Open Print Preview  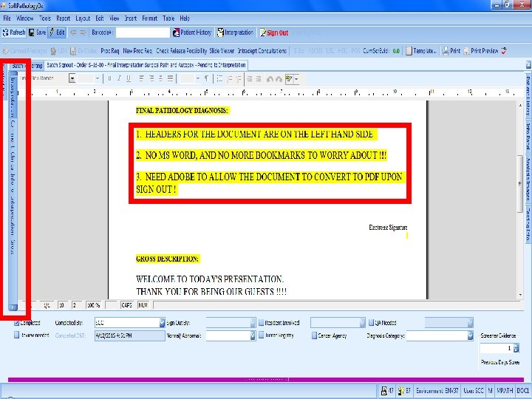pyautogui.click(x=481, y=51)
